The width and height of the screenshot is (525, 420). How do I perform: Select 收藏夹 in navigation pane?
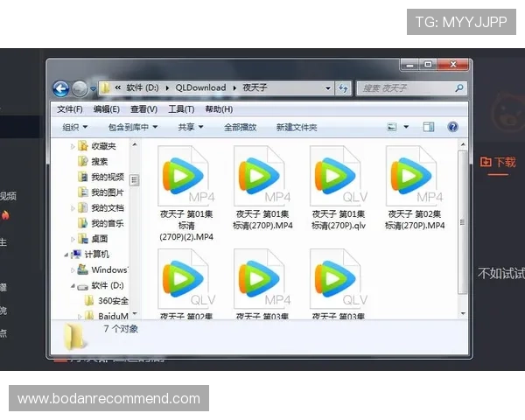pos(103,146)
